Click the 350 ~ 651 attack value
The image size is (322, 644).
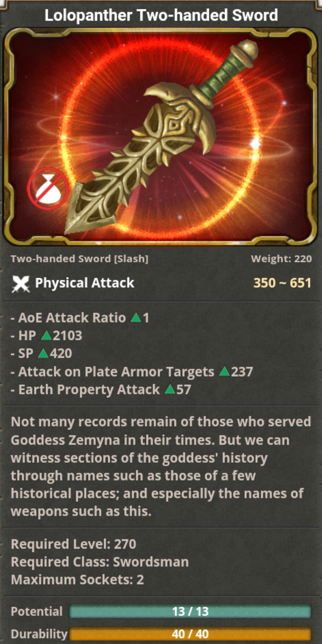[x=282, y=283]
